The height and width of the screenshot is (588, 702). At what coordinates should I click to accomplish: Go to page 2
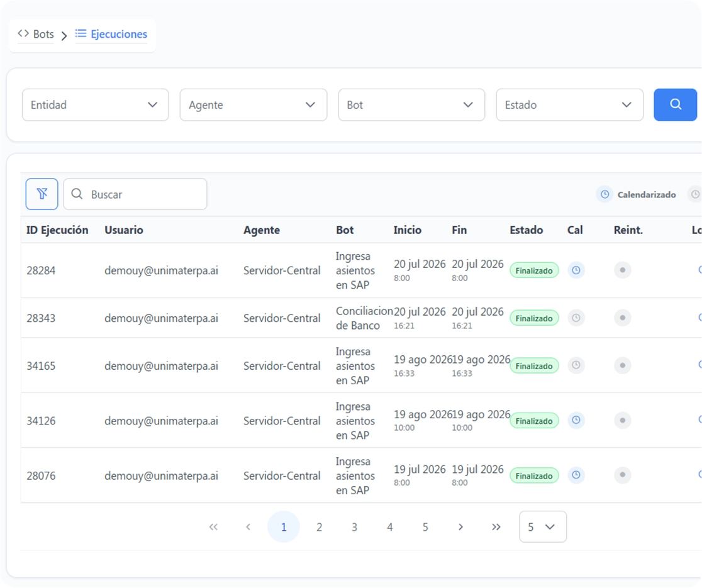319,527
